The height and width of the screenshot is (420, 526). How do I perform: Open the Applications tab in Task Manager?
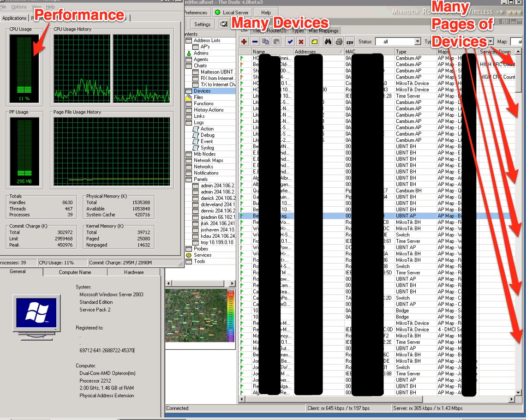(14, 18)
